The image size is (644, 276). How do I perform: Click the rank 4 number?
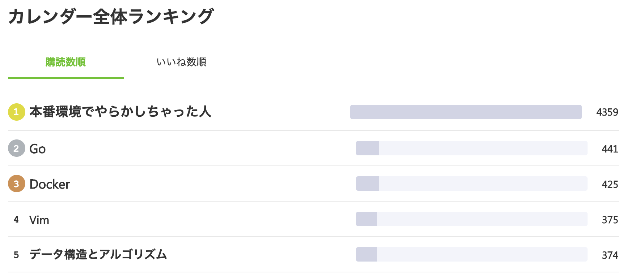pyautogui.click(x=16, y=219)
